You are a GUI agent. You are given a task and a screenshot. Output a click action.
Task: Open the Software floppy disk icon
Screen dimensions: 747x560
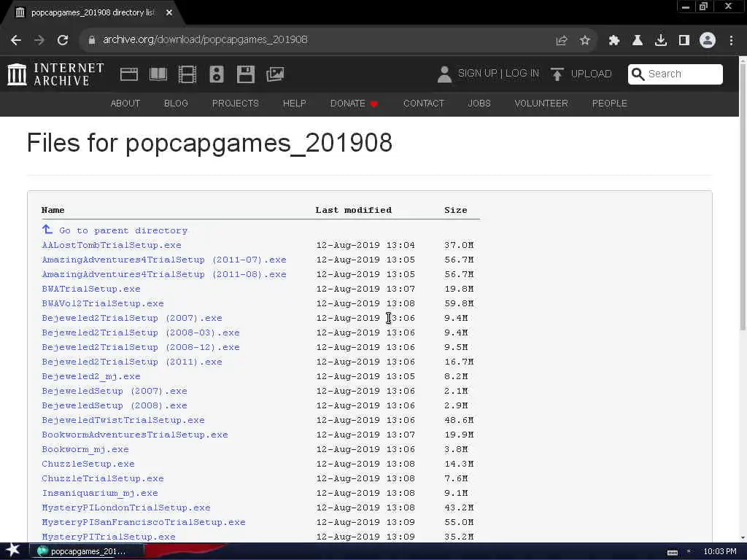[x=246, y=74]
